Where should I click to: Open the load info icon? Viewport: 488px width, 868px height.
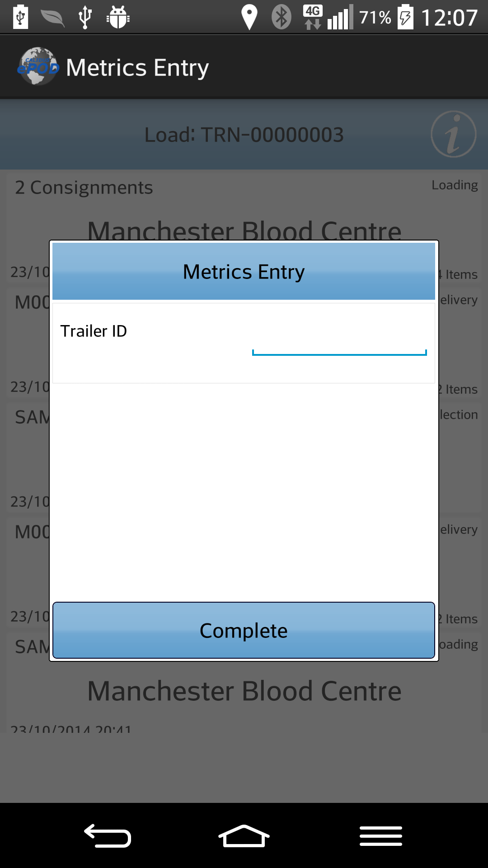(453, 134)
